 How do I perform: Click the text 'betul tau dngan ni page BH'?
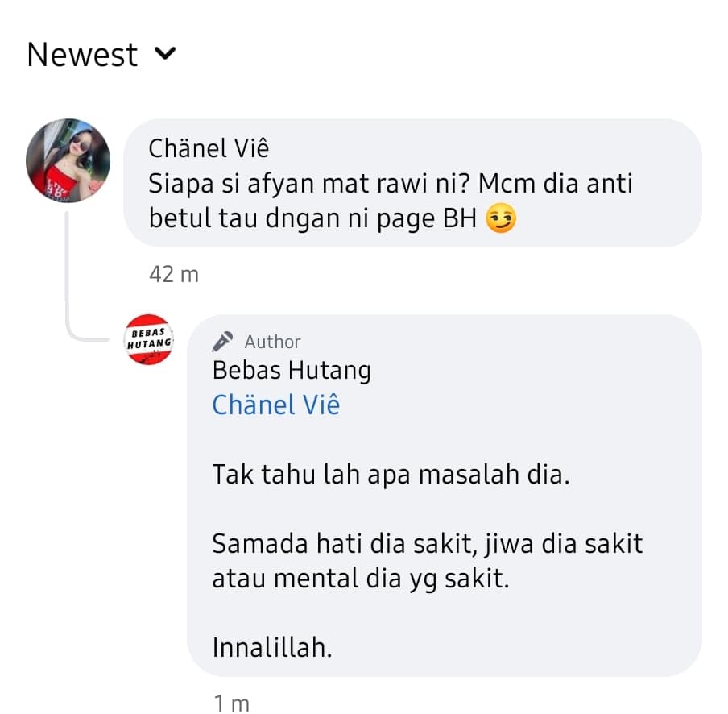tap(312, 218)
